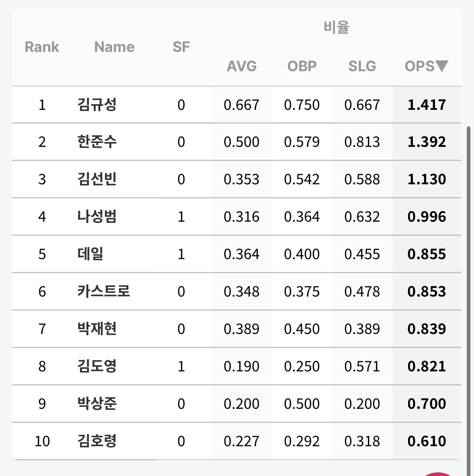
Task: Open player 한준수's profile
Action: (x=97, y=142)
